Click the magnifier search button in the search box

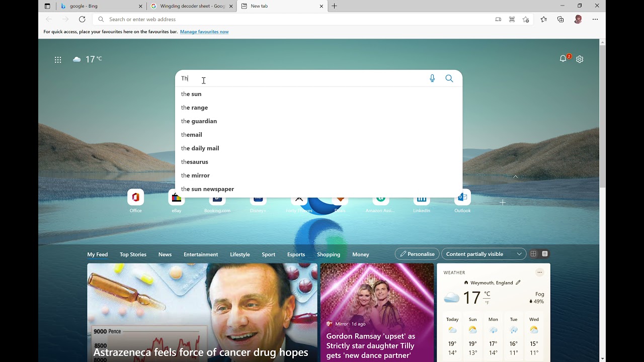[449, 78]
